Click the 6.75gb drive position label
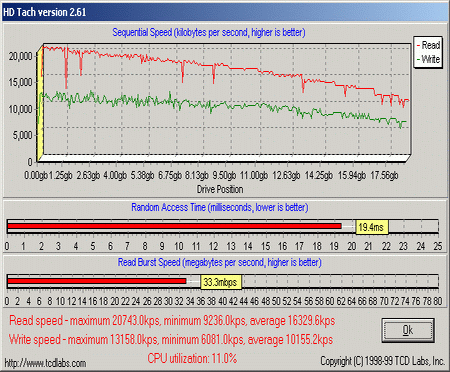 click(x=170, y=175)
